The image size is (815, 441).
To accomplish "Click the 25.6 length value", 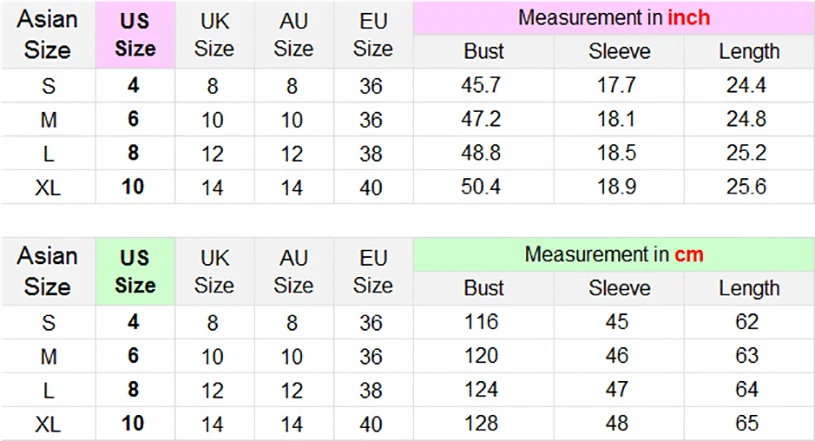I will (x=746, y=187).
